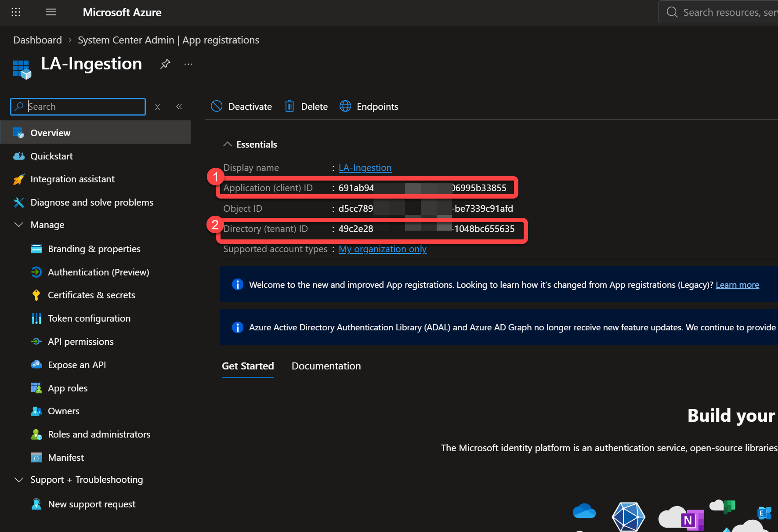This screenshot has width=778, height=532.
Task: Click the Delete trash can icon
Action: pyautogui.click(x=289, y=106)
